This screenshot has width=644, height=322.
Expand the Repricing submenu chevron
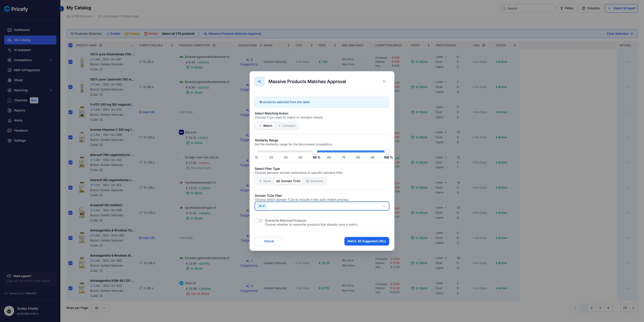pos(51,90)
